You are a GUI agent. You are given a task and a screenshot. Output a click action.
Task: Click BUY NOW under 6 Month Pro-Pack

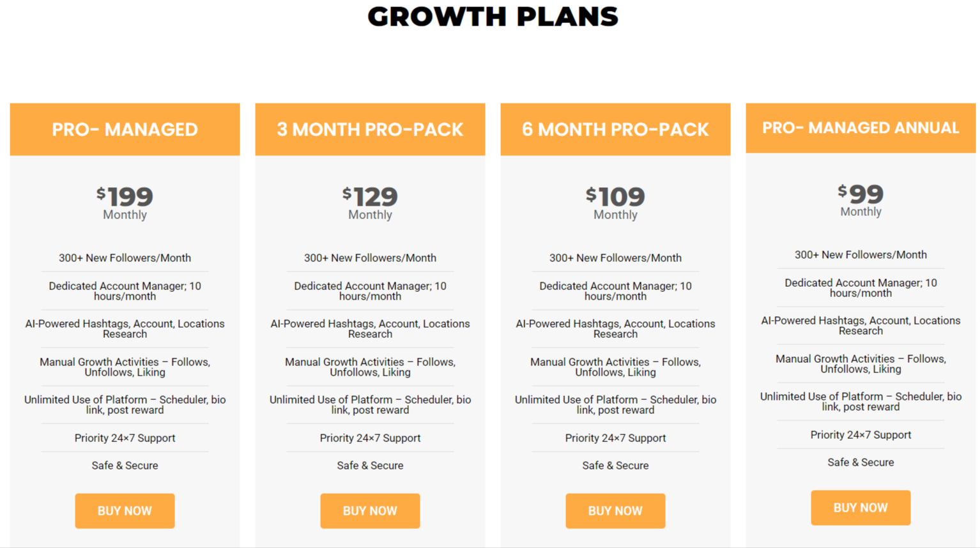(615, 511)
